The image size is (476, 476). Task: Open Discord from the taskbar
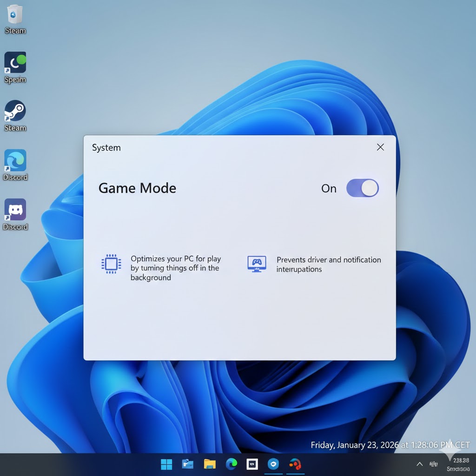coord(273,464)
